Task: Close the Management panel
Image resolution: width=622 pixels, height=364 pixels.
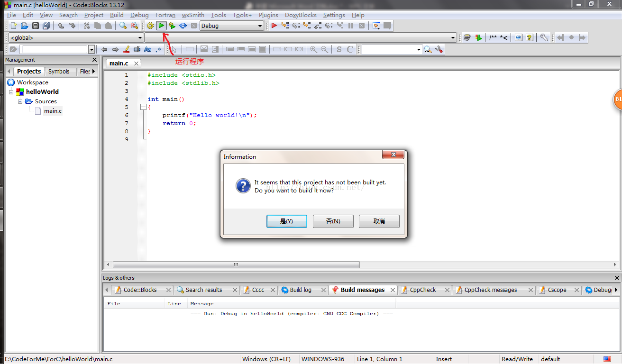Action: click(x=94, y=60)
